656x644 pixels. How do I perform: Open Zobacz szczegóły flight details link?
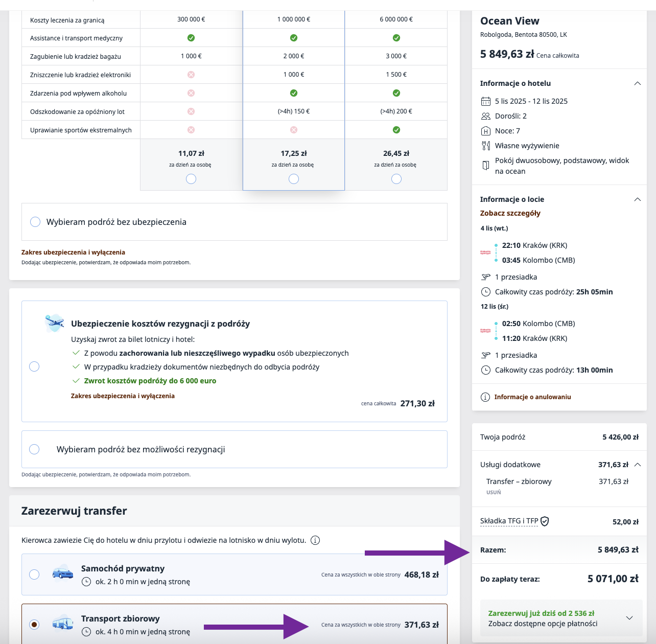[510, 213]
